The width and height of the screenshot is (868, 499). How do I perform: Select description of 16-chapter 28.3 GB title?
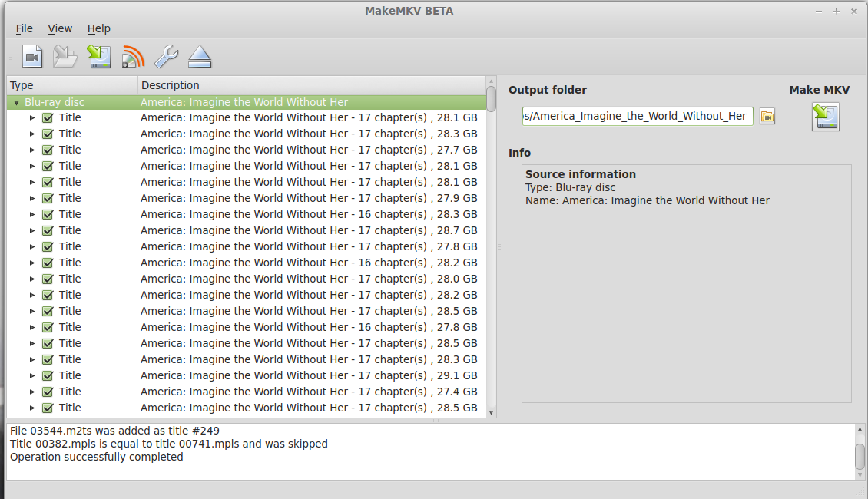(309, 214)
